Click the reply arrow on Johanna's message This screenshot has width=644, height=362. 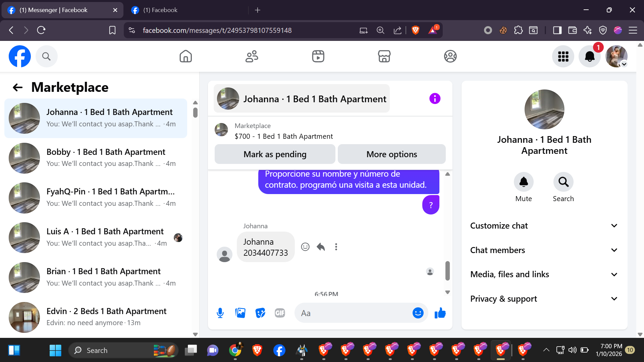point(321,247)
